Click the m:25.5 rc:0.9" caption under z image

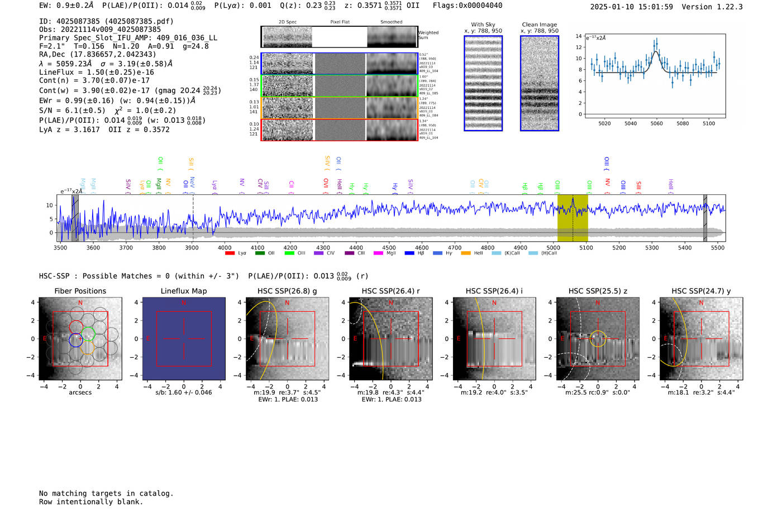coord(598,392)
